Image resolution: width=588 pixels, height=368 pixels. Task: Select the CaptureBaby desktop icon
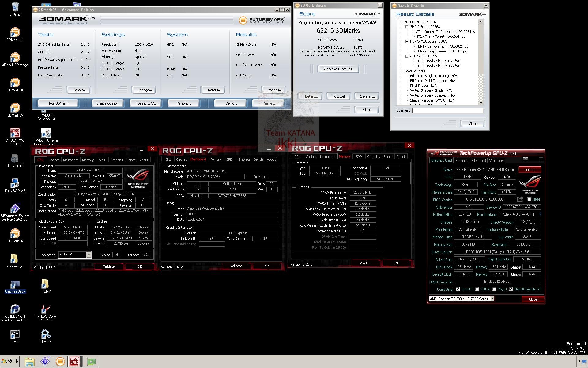[15, 286]
